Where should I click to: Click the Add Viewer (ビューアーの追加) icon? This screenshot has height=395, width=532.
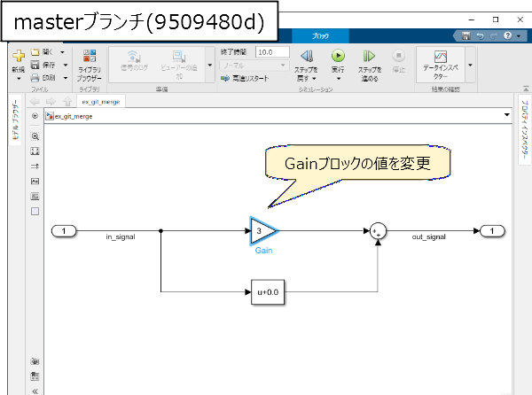(179, 56)
